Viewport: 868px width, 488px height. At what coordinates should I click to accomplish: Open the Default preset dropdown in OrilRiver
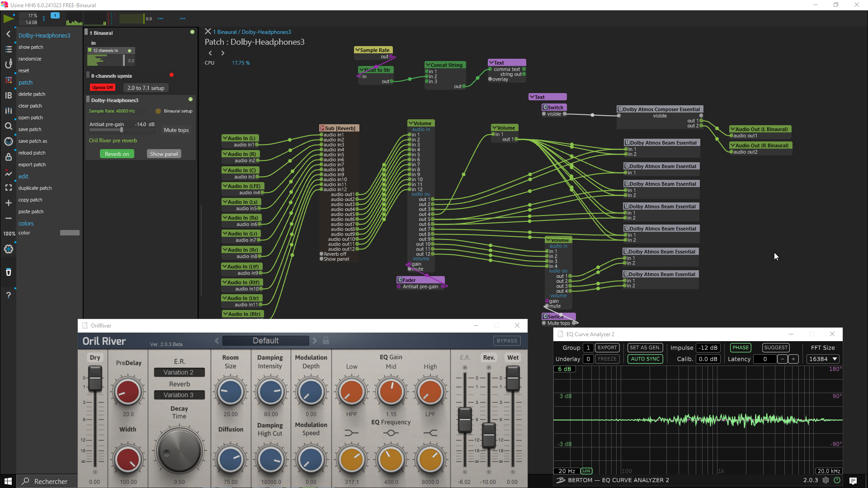(x=265, y=341)
